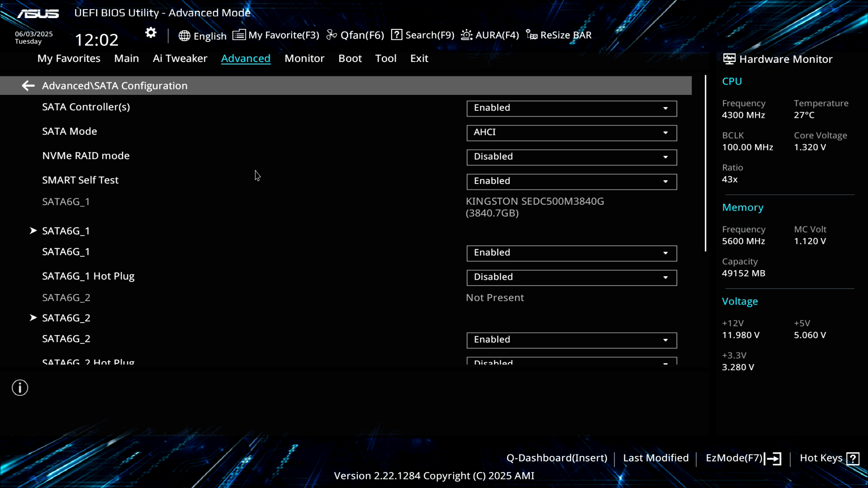Open Qfan fan control icon
The height and width of the screenshot is (488, 868).
(331, 35)
